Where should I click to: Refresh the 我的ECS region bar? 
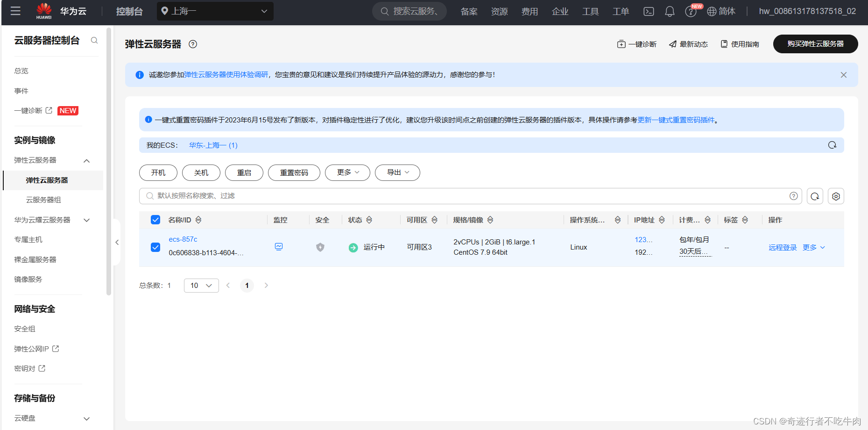click(832, 145)
